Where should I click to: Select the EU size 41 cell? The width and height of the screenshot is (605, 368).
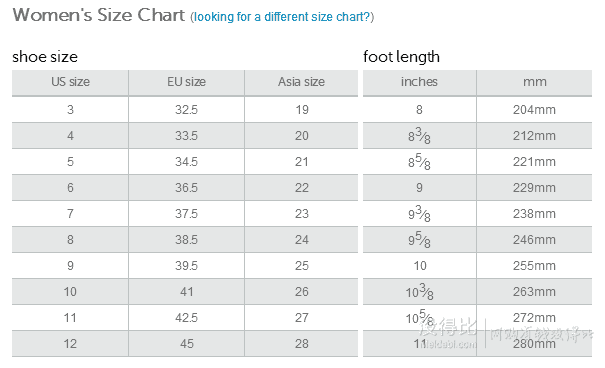coord(186,292)
